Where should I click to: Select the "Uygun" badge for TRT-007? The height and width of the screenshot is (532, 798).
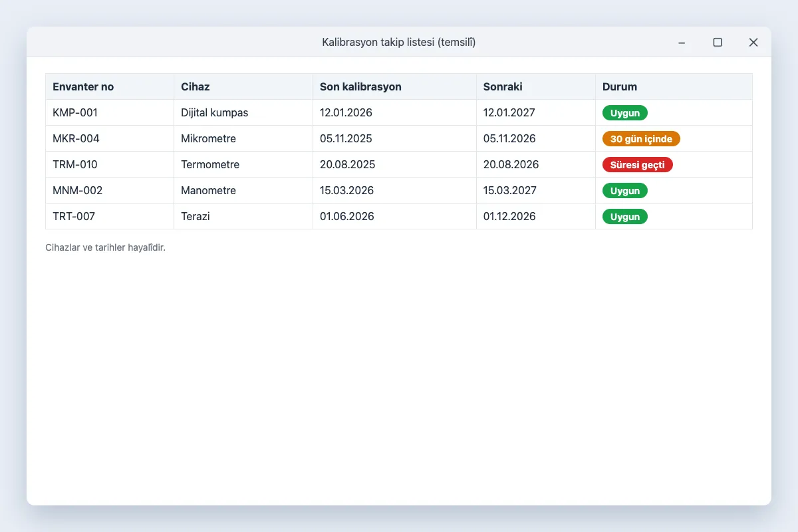625,217
